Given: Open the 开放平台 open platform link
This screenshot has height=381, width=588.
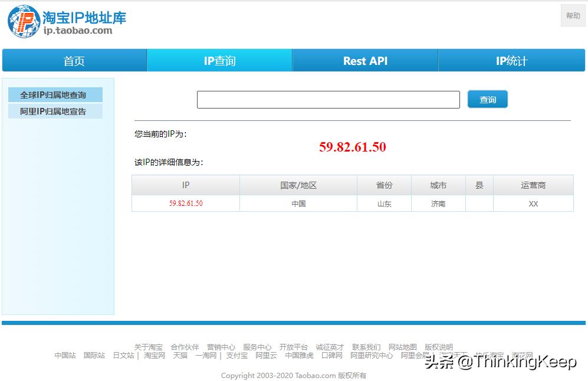Looking at the screenshot, I should [294, 347].
